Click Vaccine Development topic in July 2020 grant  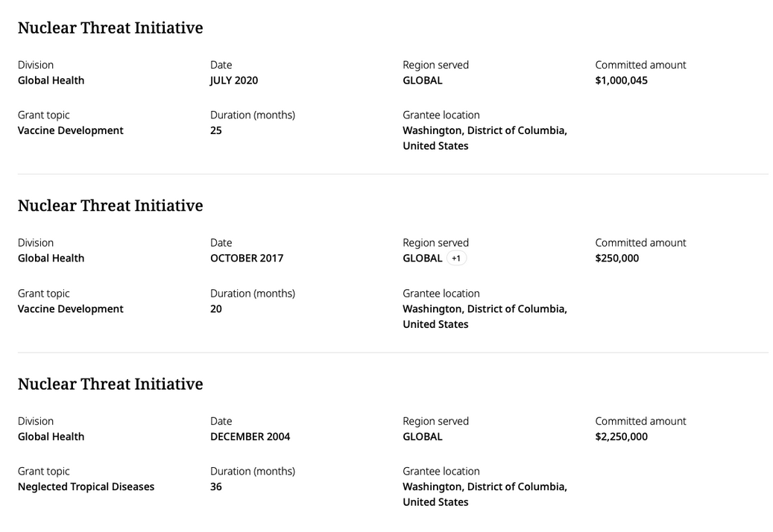pos(71,130)
